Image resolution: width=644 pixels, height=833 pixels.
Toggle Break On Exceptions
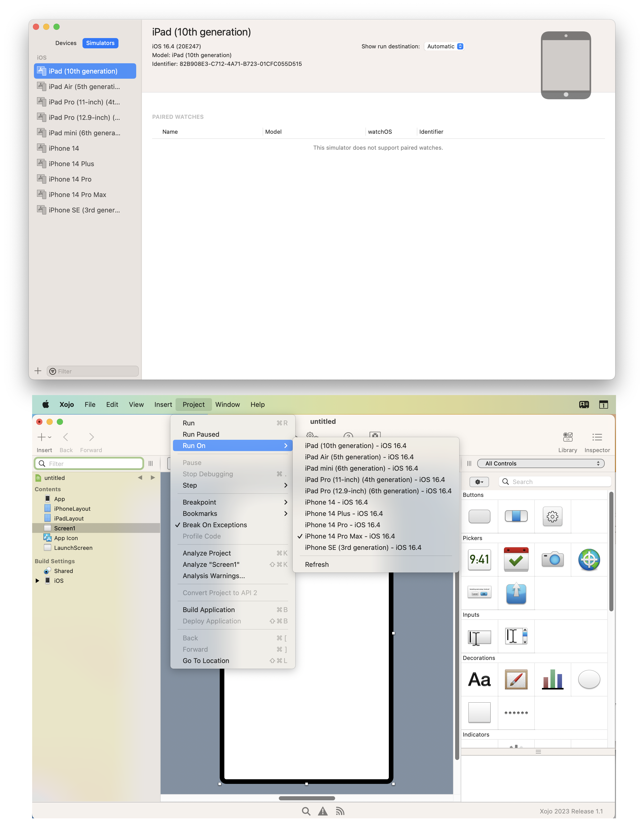point(233,525)
